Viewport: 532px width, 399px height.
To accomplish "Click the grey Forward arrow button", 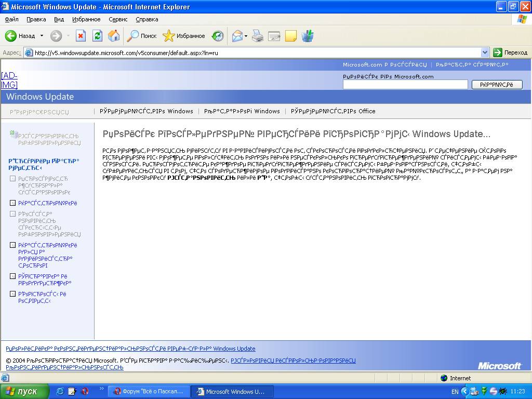I will 56,36.
